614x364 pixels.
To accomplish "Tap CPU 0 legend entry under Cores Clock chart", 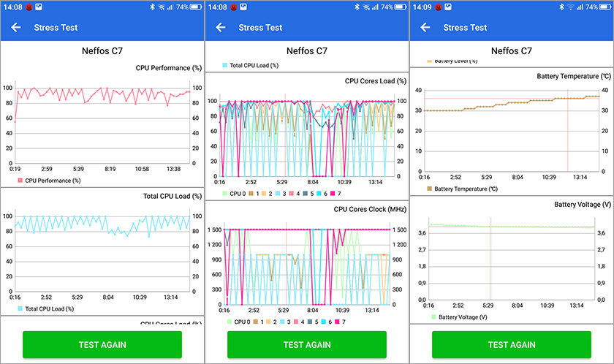I will pos(238,322).
